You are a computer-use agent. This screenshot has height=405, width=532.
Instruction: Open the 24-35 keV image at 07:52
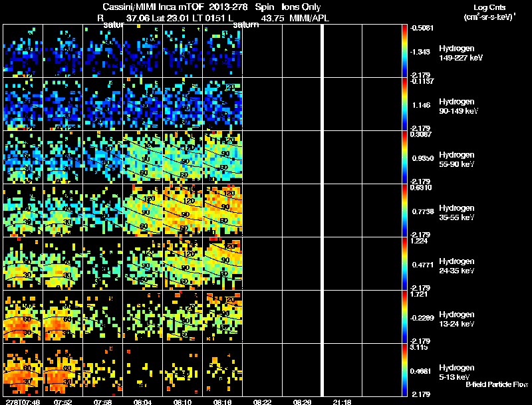tap(63, 264)
